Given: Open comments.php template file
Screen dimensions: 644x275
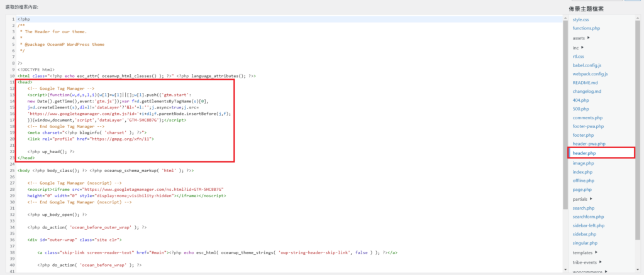Looking at the screenshot, I should click(587, 118).
